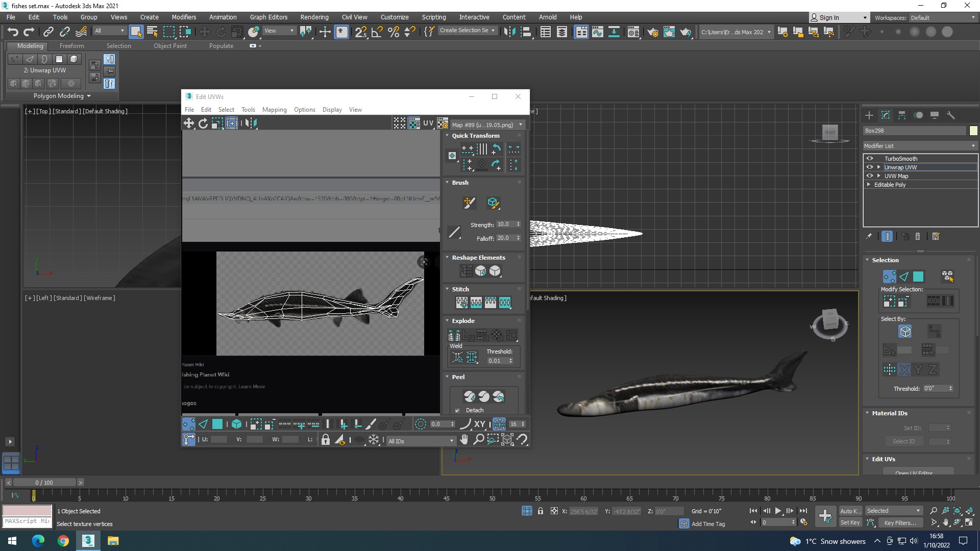
Task: Click the Quick Peel icon
Action: tap(470, 396)
